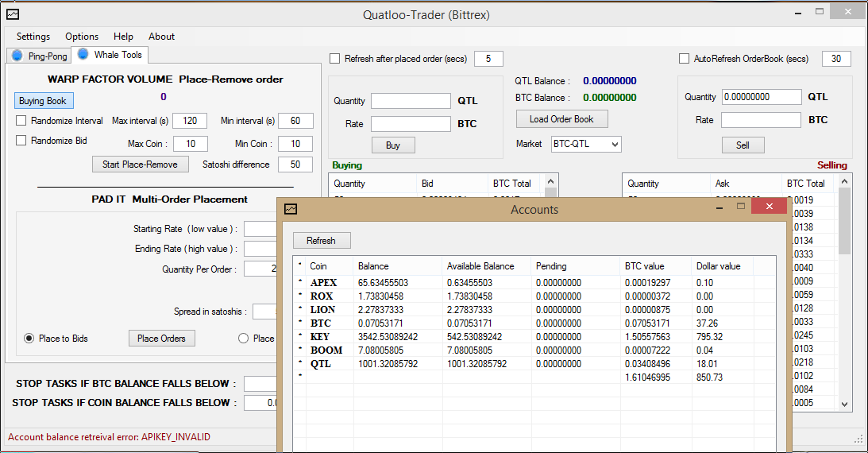Switch to the Whale Tools tab

[x=110, y=54]
